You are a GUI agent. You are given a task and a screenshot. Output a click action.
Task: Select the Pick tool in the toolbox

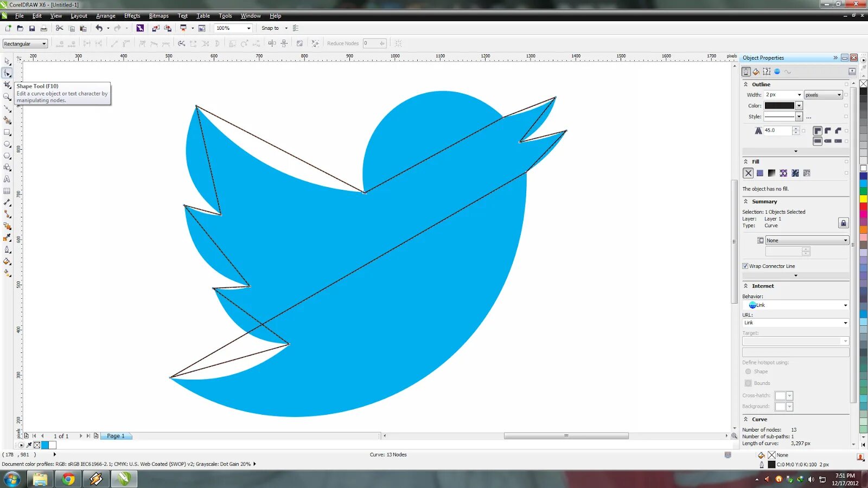(x=7, y=61)
